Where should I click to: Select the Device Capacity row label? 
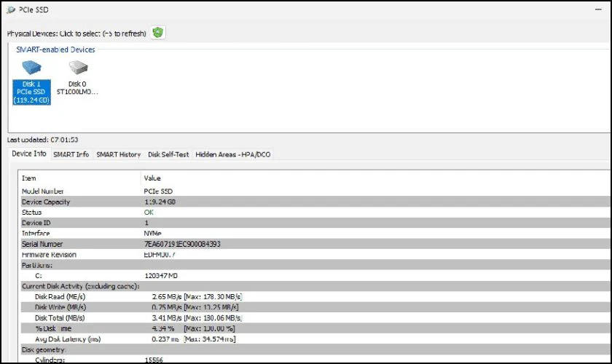[46, 202]
